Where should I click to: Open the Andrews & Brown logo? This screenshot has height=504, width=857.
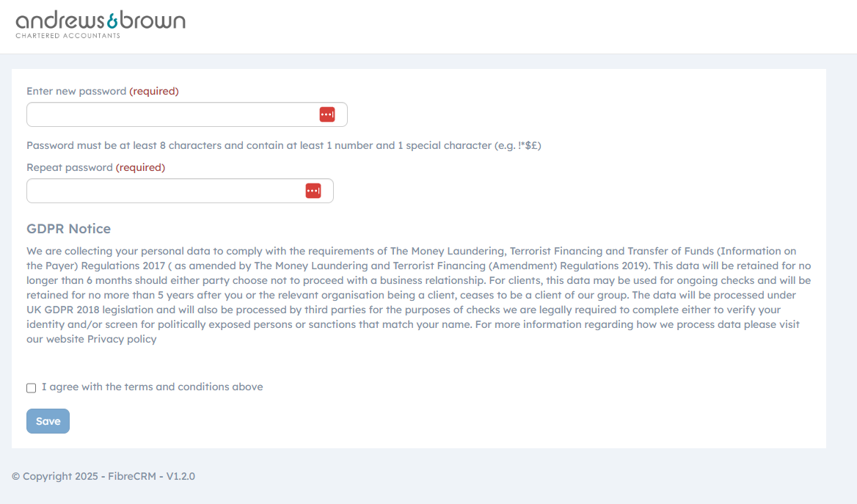[101, 25]
